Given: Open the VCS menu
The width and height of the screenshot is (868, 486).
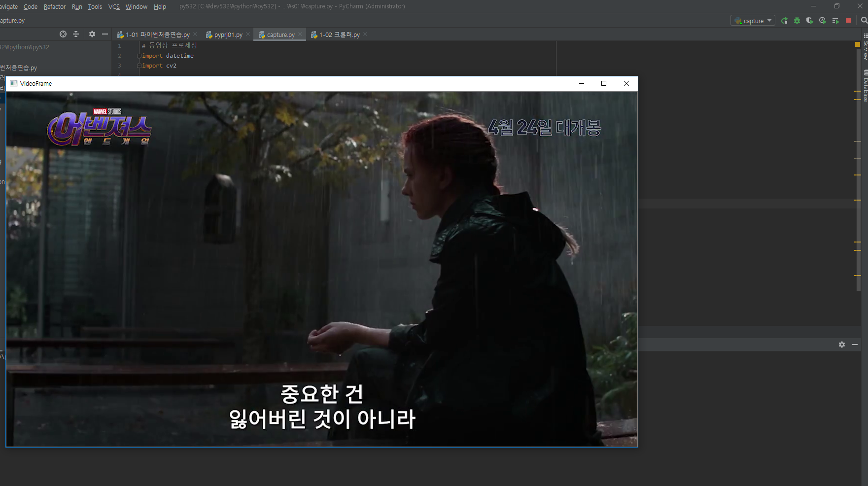Looking at the screenshot, I should 114,6.
